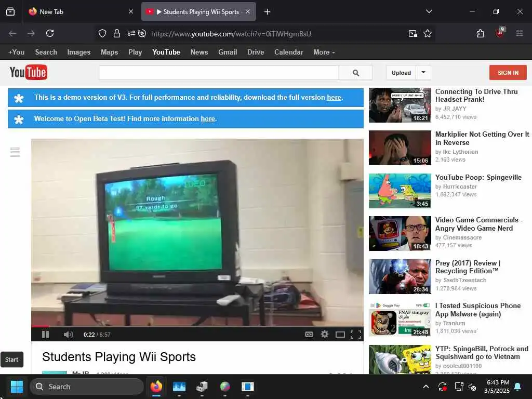Follow the 'here' link in the Open Beta Test banner

pos(208,119)
